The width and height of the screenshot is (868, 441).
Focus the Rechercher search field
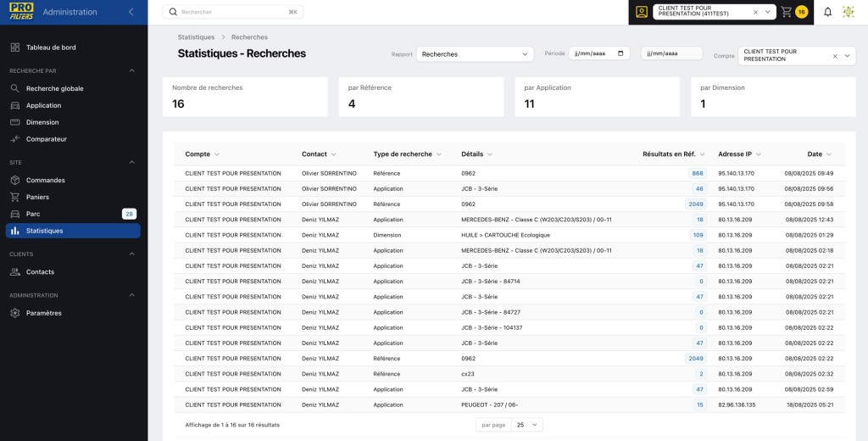click(232, 12)
